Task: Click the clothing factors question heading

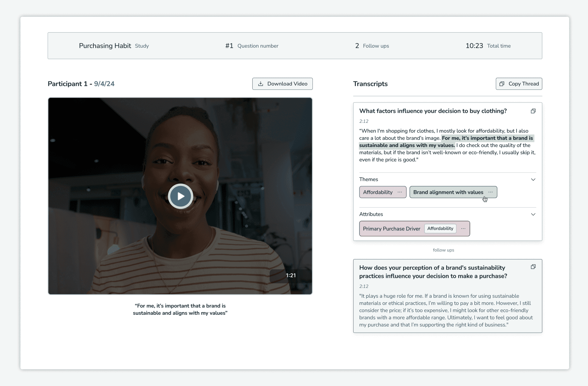Action: pos(433,111)
